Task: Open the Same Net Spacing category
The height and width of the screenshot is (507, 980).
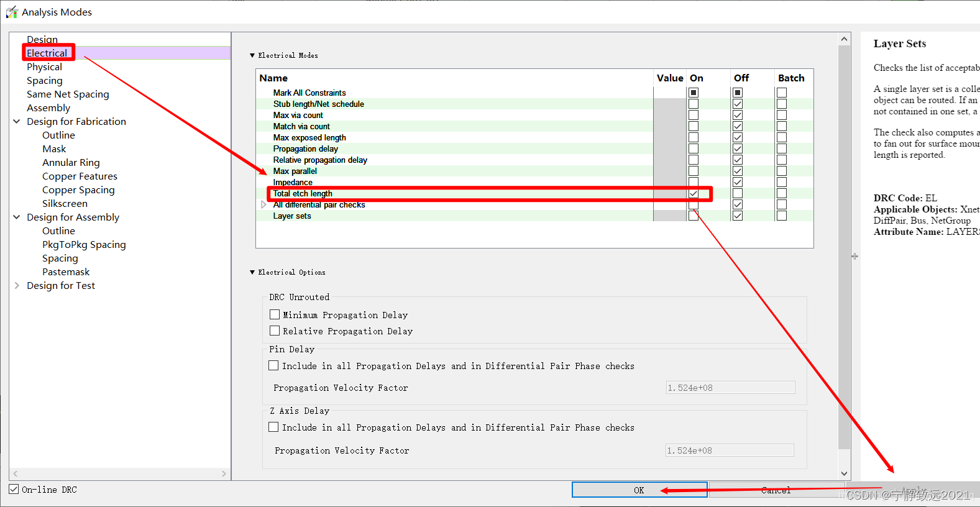Action: click(68, 94)
